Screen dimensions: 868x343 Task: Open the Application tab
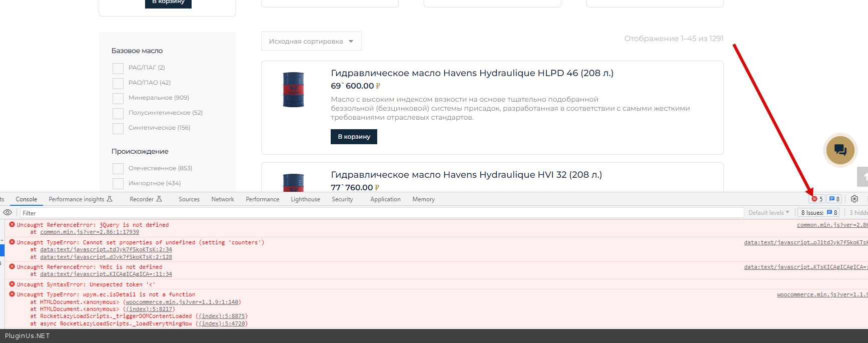coord(385,199)
